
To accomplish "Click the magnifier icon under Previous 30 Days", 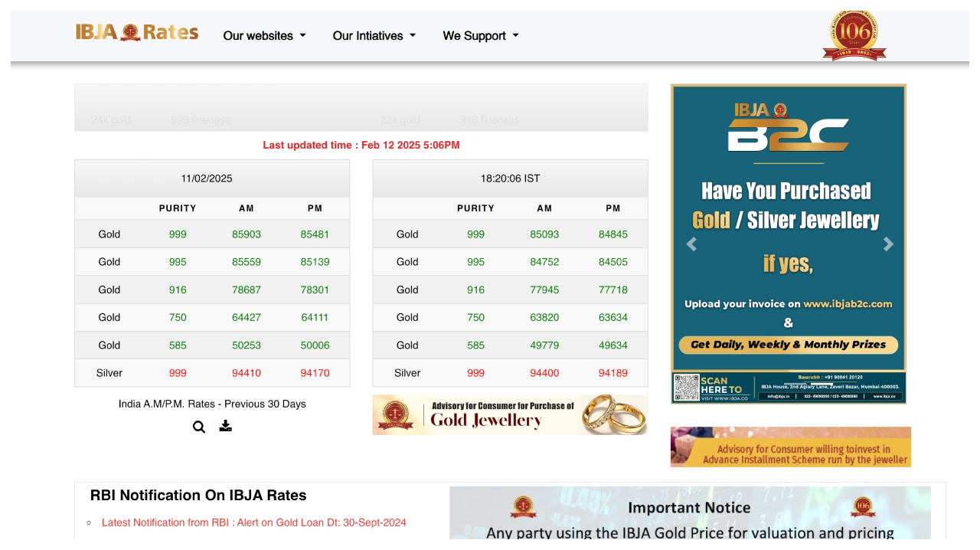I will (199, 427).
